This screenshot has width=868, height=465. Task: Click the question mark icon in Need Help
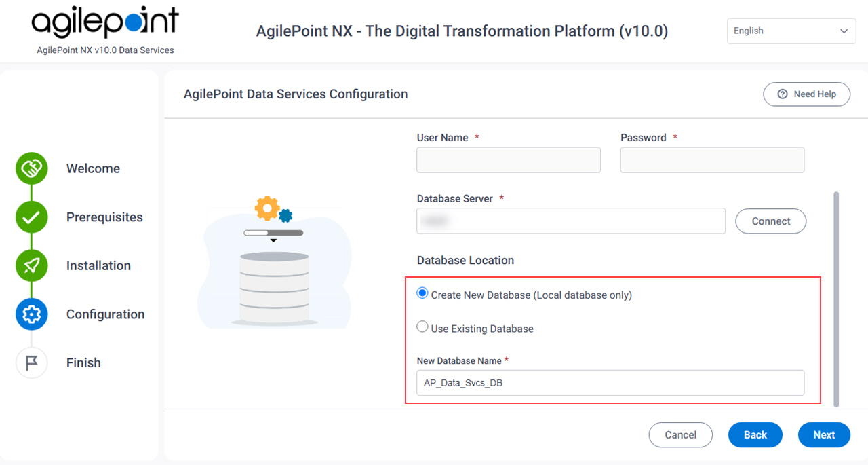point(783,94)
